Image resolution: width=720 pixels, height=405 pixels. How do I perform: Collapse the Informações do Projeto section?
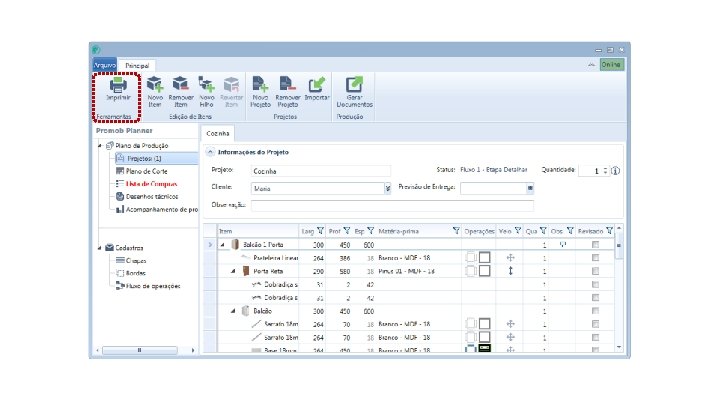point(210,152)
